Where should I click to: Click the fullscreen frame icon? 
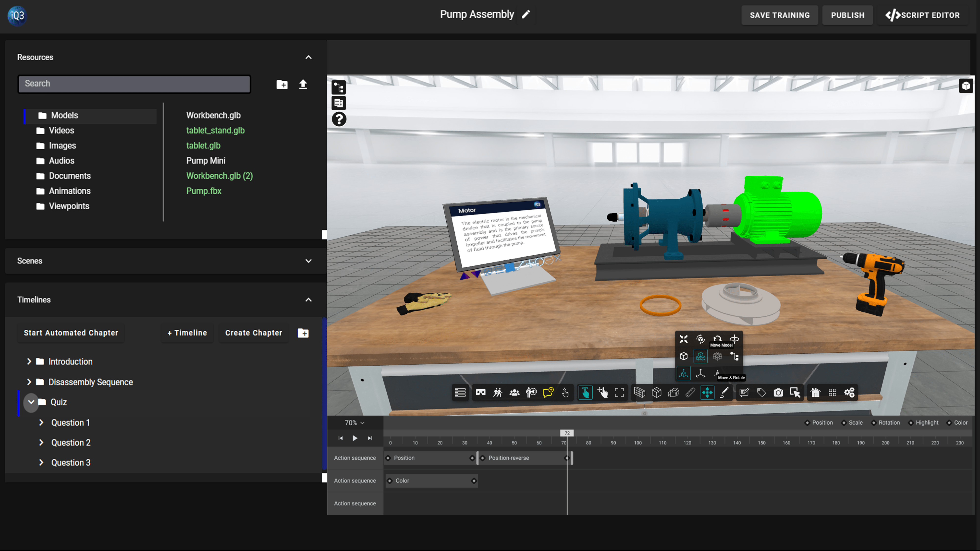[619, 392]
